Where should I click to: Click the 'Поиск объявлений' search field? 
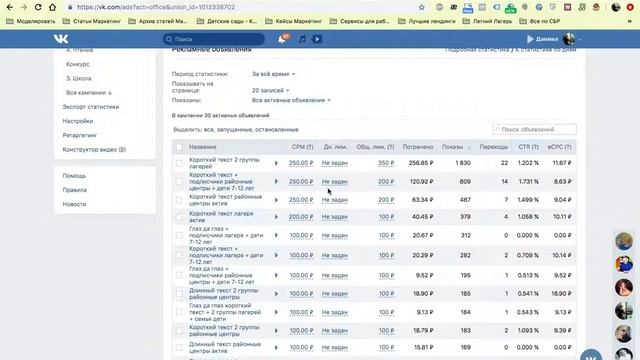coord(534,129)
